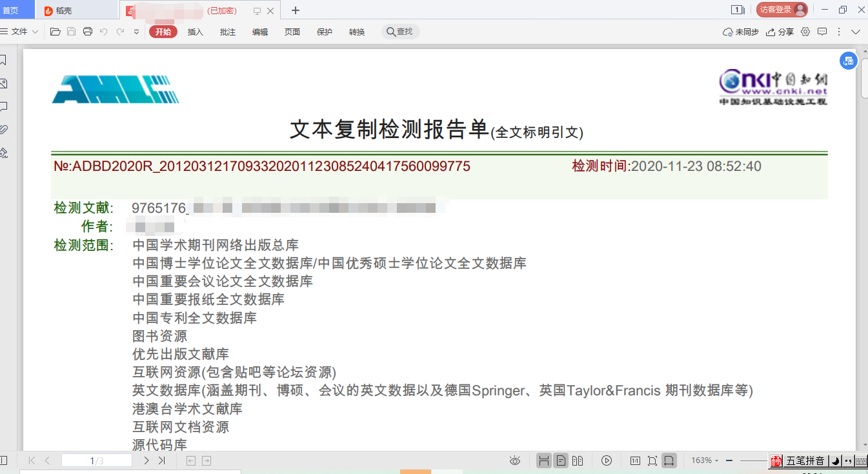
Task: Go to first page button
Action: (x=32, y=460)
